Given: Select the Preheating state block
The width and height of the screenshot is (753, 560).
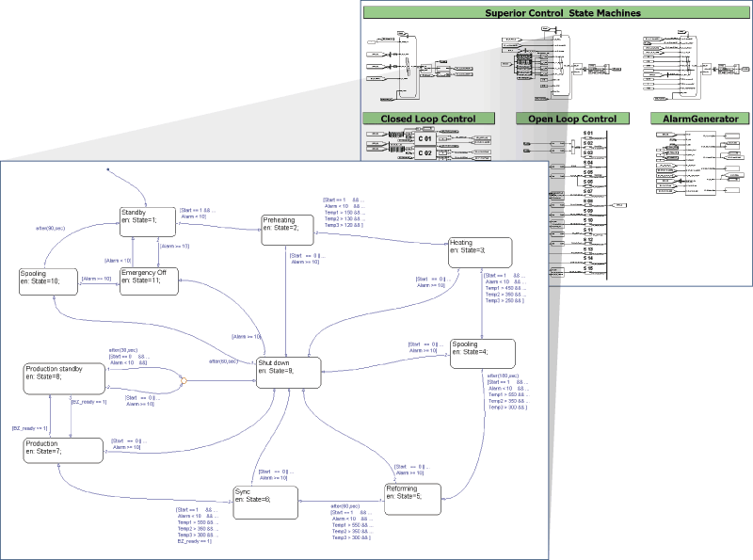Looking at the screenshot, I should click(x=288, y=230).
